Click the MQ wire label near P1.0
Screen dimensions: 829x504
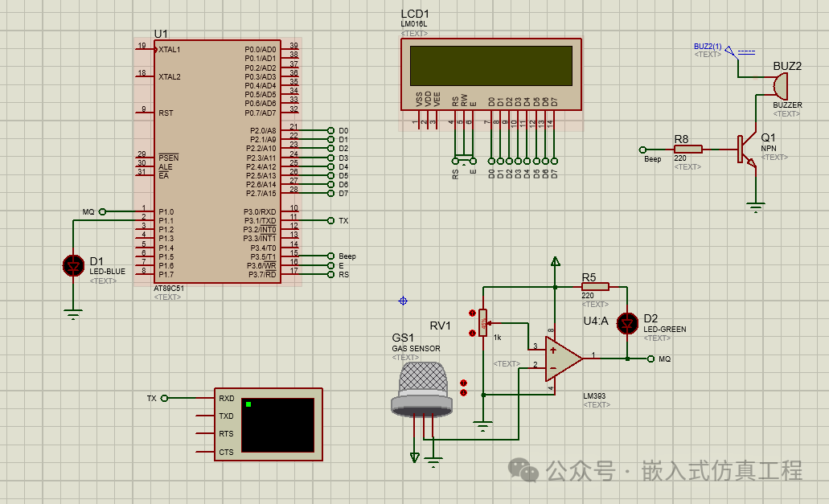click(x=90, y=211)
